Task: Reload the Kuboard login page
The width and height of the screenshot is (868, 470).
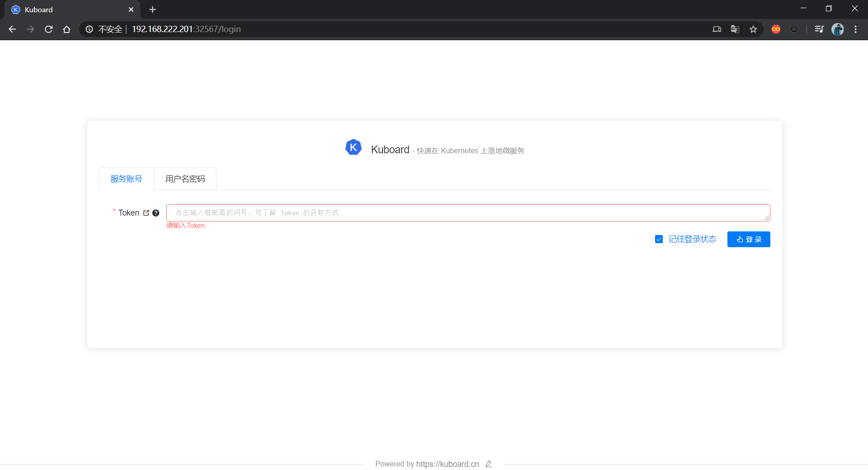Action: [x=49, y=29]
